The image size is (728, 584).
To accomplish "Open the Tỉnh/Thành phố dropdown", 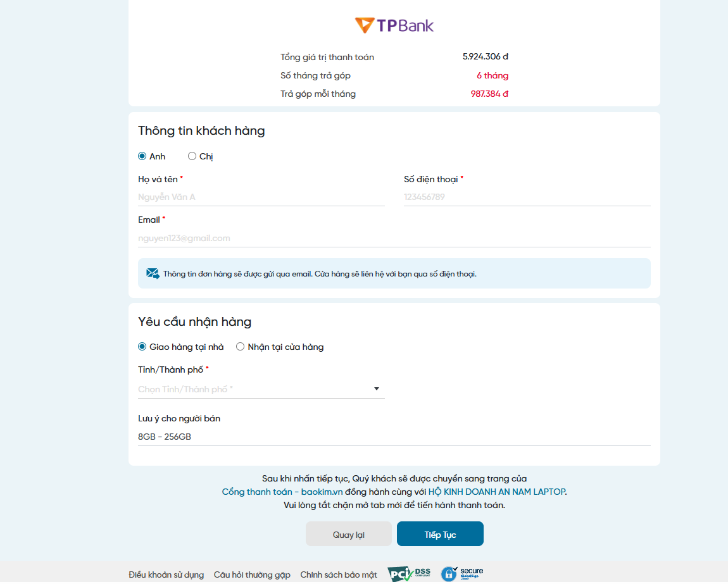I will [261, 389].
